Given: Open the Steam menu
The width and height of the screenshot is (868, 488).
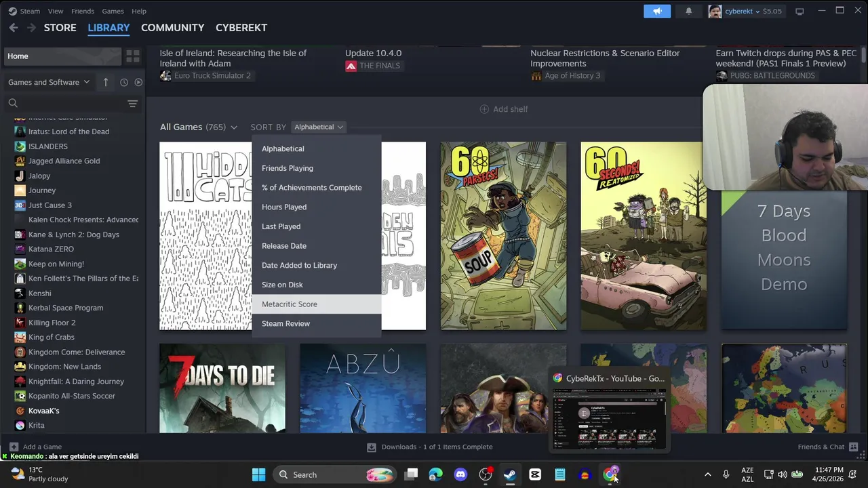Looking at the screenshot, I should [x=24, y=11].
